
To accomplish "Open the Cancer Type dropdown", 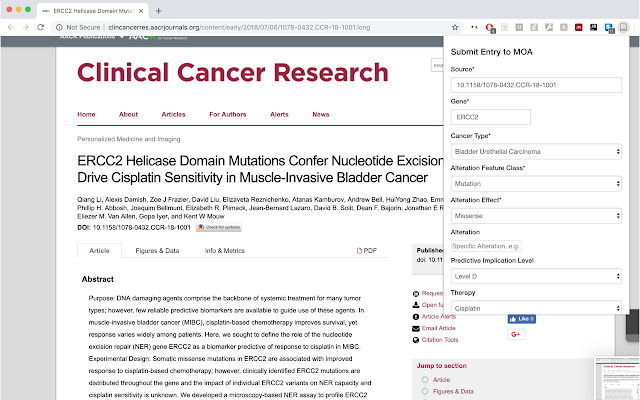I will 539,151.
